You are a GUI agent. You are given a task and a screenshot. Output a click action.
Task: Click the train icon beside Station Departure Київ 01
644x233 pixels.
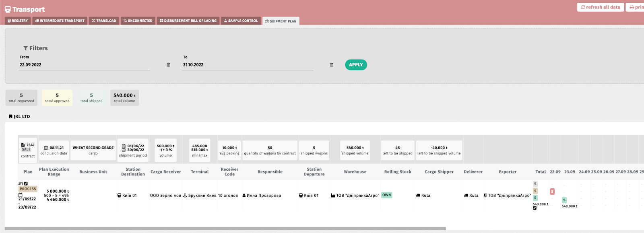point(301,196)
